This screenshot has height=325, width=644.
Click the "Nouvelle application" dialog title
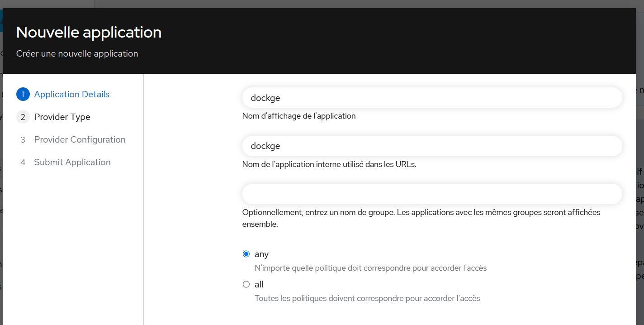tap(89, 32)
